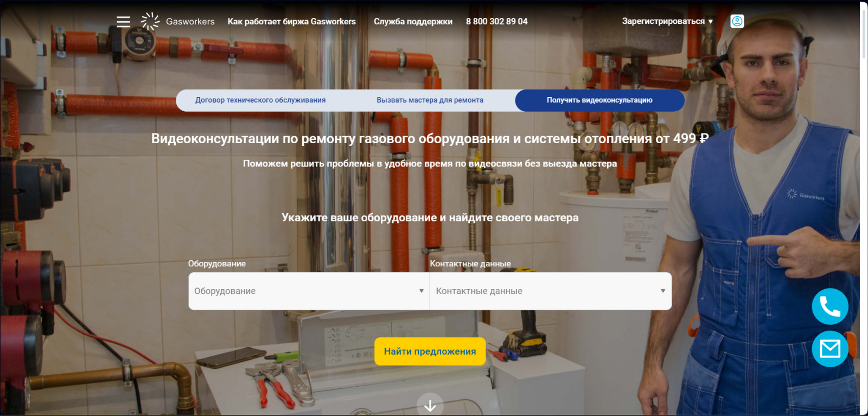Screen dimensions: 868x416
Task: Open 'Служба поддержки' link
Action: coord(413,21)
